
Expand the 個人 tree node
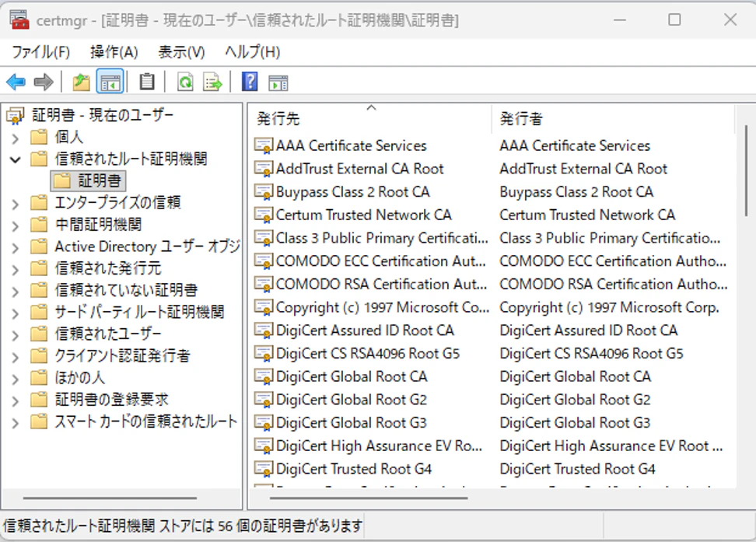point(15,139)
